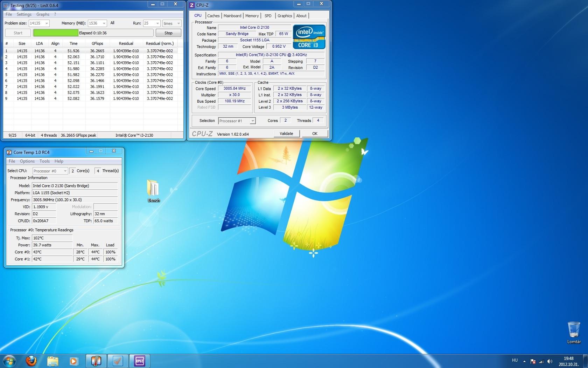
Task: Expand the Run count dropdown in LinX
Action: tap(157, 23)
